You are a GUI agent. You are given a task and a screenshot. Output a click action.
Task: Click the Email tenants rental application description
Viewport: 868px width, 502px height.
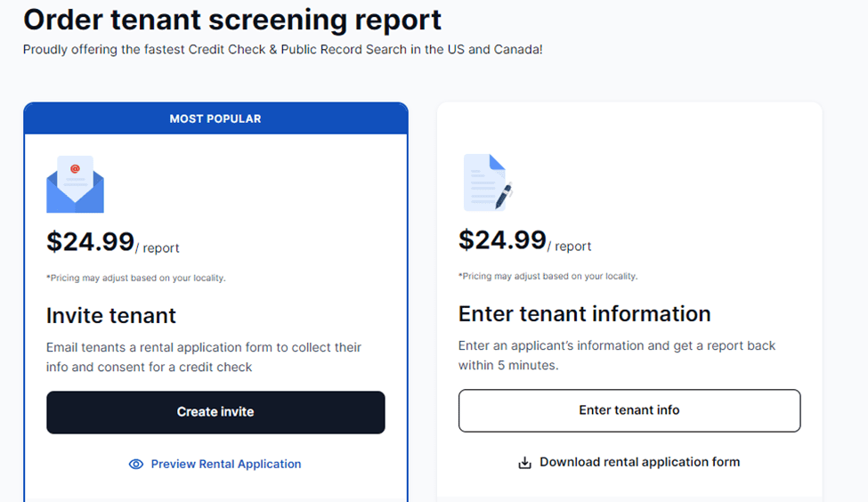click(x=204, y=357)
